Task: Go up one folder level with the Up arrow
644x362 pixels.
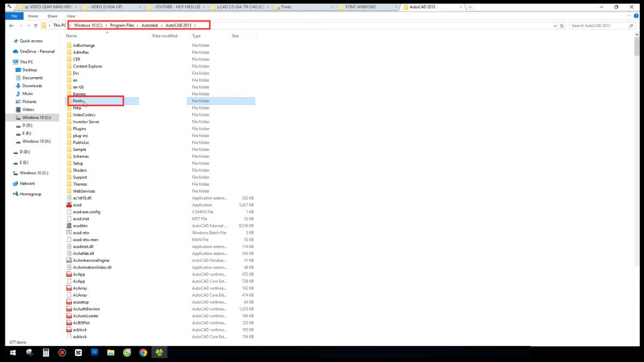Action: [35, 25]
